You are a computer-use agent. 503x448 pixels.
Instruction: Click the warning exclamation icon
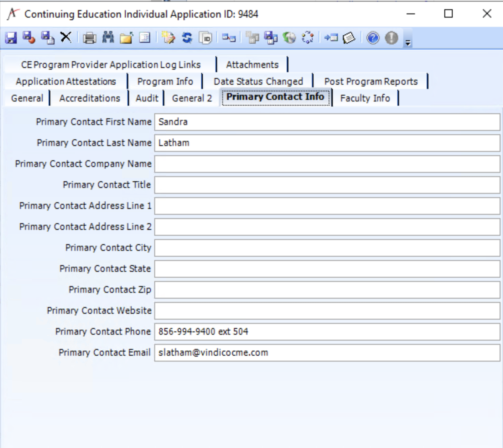[391, 37]
